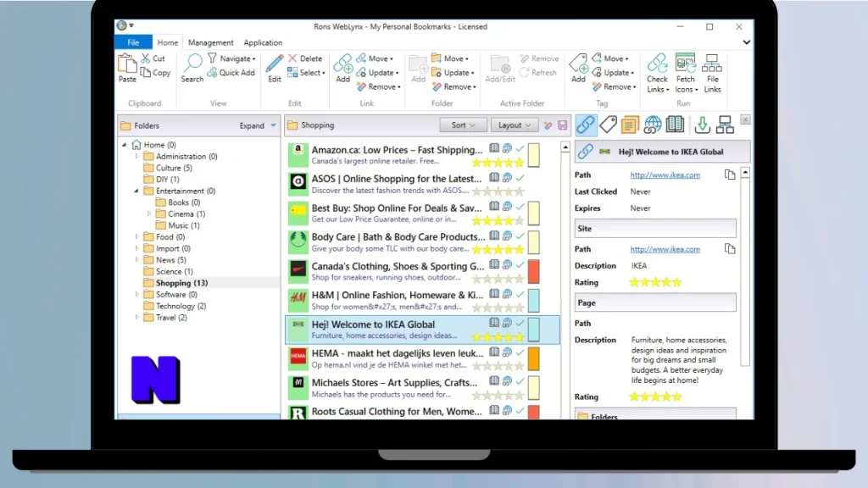The height and width of the screenshot is (488, 868).
Task: Click the red color swatch on Canada's Clothing row
Action: tap(534, 272)
